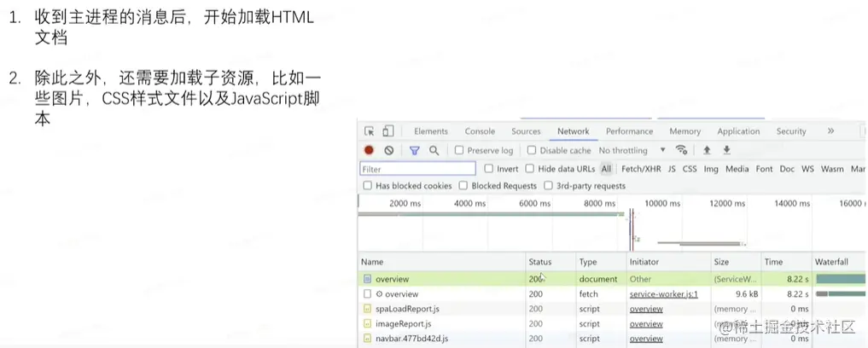The height and width of the screenshot is (348, 868).
Task: Select the All request type filter
Action: (x=606, y=169)
